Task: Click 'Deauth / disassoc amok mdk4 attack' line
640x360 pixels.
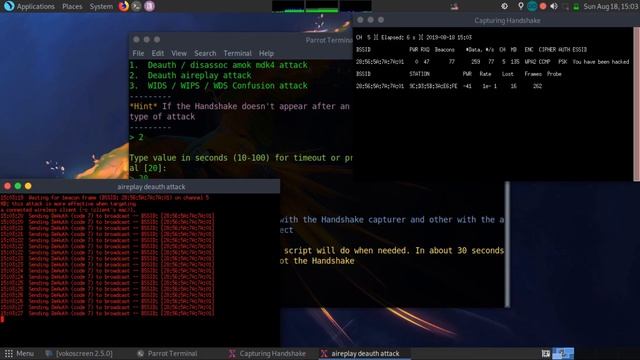Action: tap(219, 65)
